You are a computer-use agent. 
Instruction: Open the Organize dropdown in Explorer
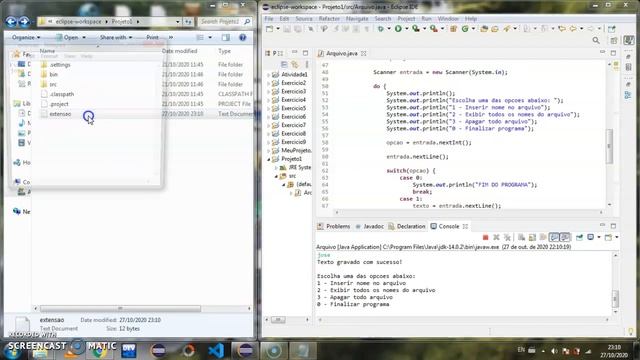26,37
